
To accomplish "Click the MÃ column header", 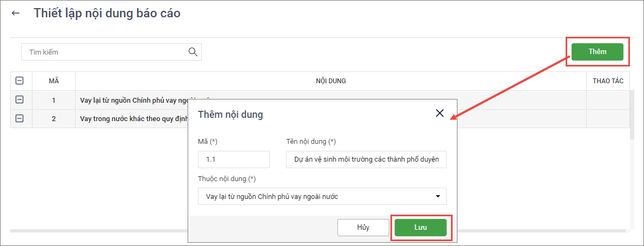I will [54, 81].
